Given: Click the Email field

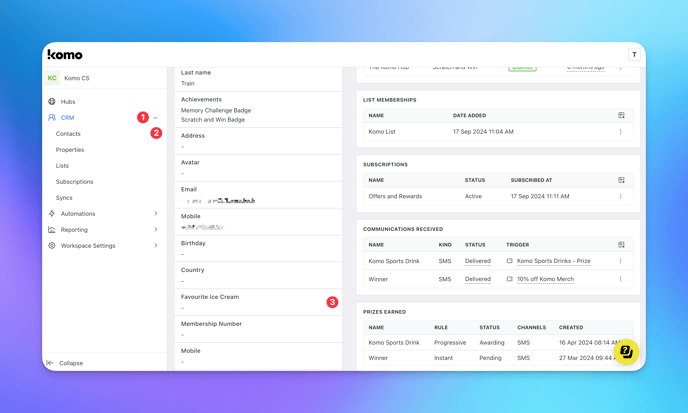Looking at the screenshot, I should pos(258,195).
